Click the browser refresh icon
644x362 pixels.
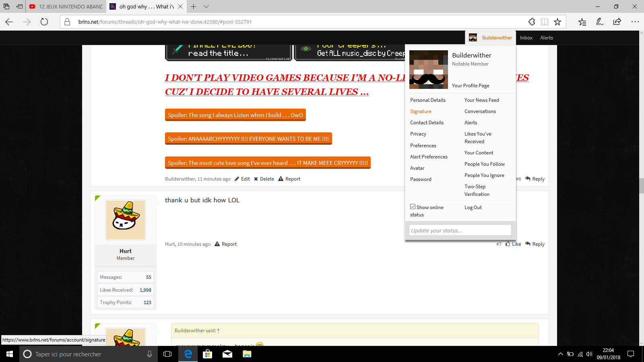click(44, 22)
